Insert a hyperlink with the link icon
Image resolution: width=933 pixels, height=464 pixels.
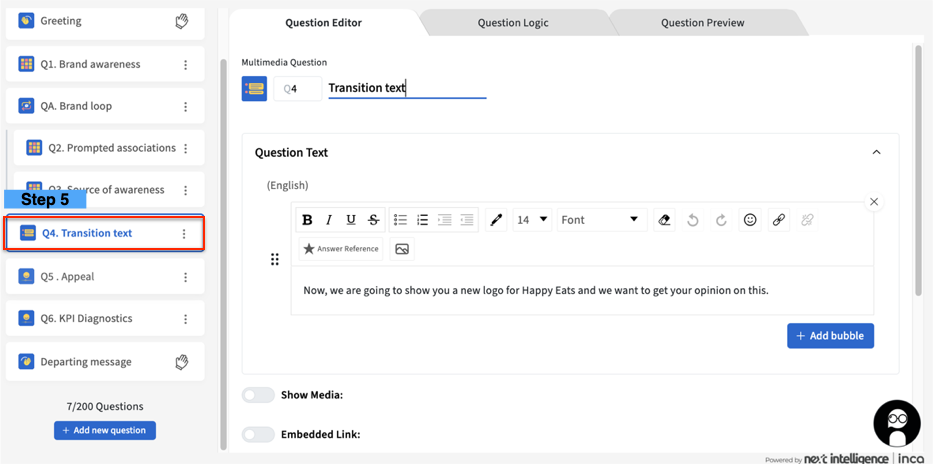pos(778,220)
